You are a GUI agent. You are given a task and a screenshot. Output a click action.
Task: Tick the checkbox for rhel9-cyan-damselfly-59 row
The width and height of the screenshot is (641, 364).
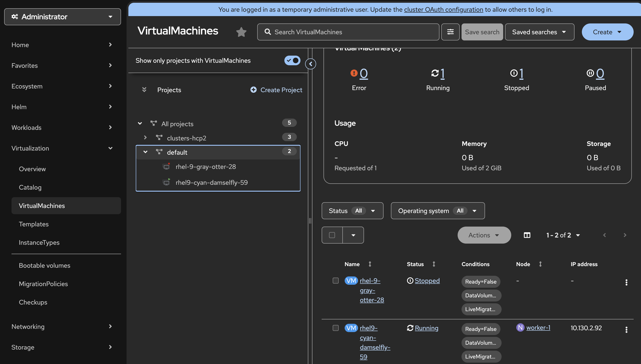pyautogui.click(x=335, y=328)
